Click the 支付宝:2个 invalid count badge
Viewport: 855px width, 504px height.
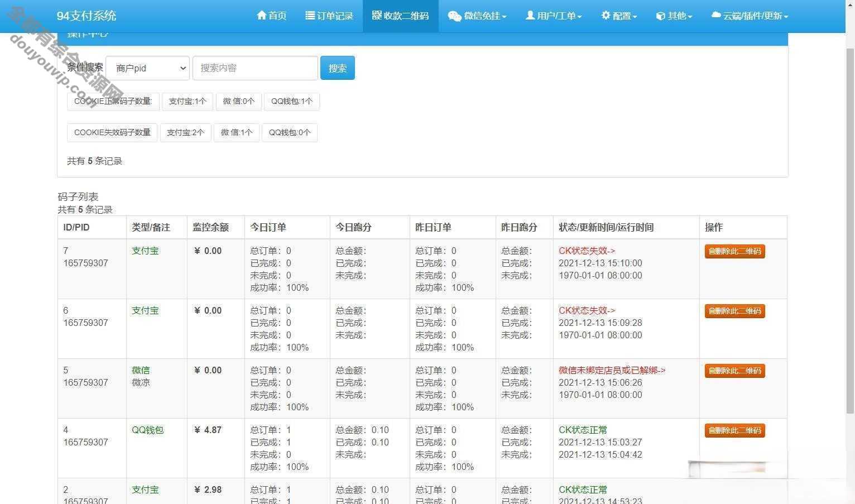pos(186,132)
